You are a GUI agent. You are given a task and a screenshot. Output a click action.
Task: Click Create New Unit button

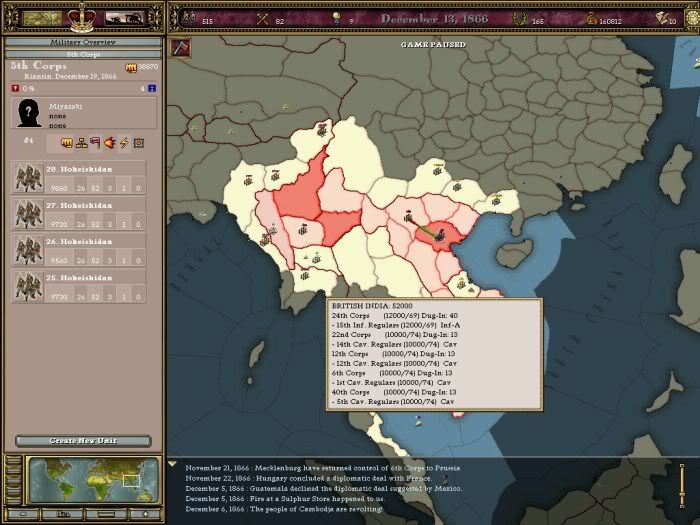pos(83,441)
